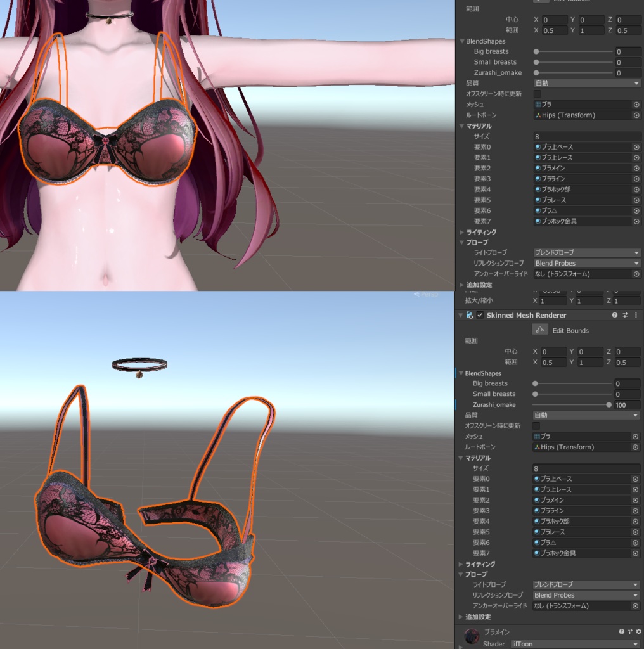The width and height of the screenshot is (644, 649).
Task: Toggle the Skinned Mesh Renderer enabled checkbox
Action: click(480, 315)
